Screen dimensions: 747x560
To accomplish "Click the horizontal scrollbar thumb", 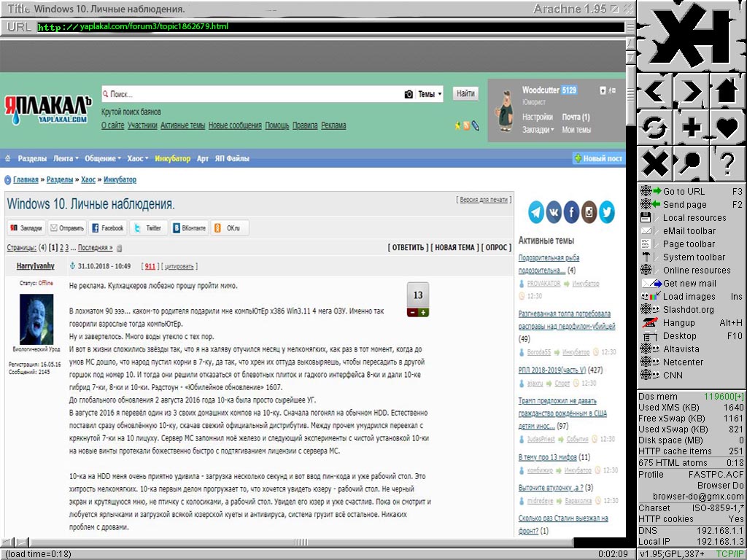I will 301,542.
